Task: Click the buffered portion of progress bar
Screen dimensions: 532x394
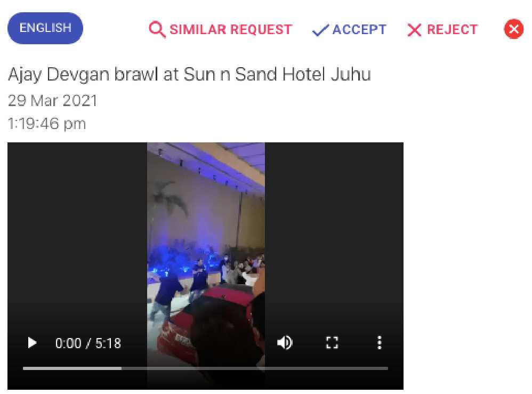Action: tap(72, 368)
